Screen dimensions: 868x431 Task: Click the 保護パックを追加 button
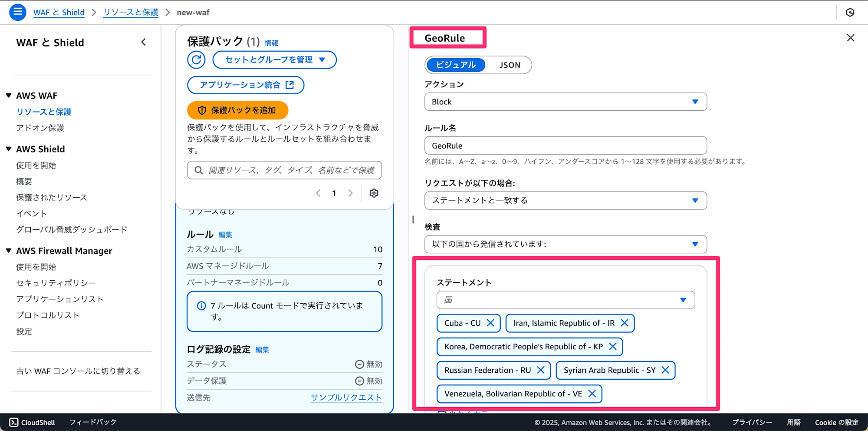coord(237,110)
